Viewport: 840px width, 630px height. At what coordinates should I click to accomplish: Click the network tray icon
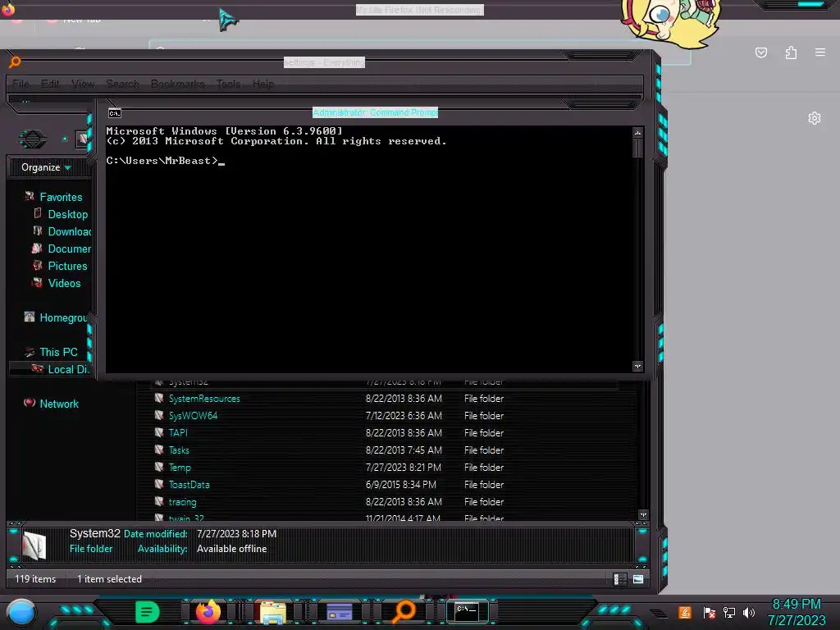click(729, 612)
